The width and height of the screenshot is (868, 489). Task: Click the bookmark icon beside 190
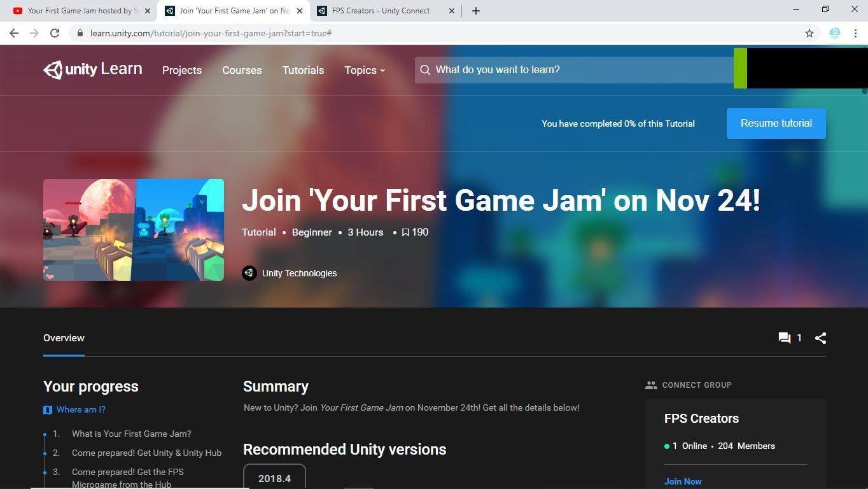(405, 232)
